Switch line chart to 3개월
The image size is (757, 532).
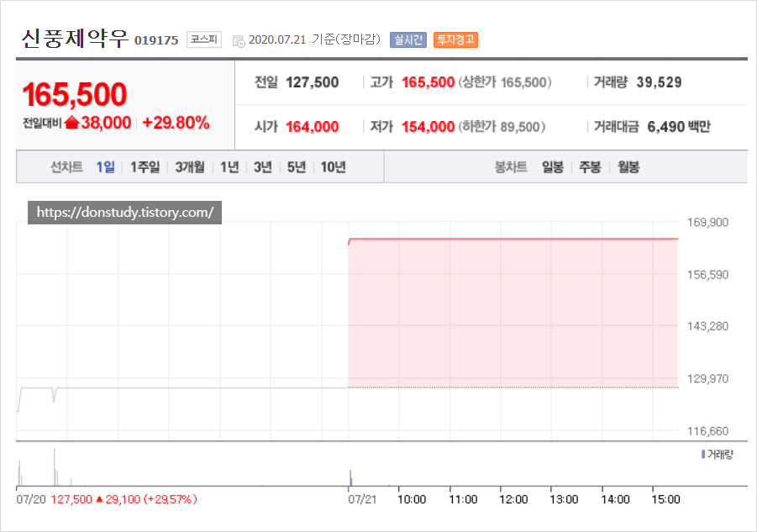190,167
